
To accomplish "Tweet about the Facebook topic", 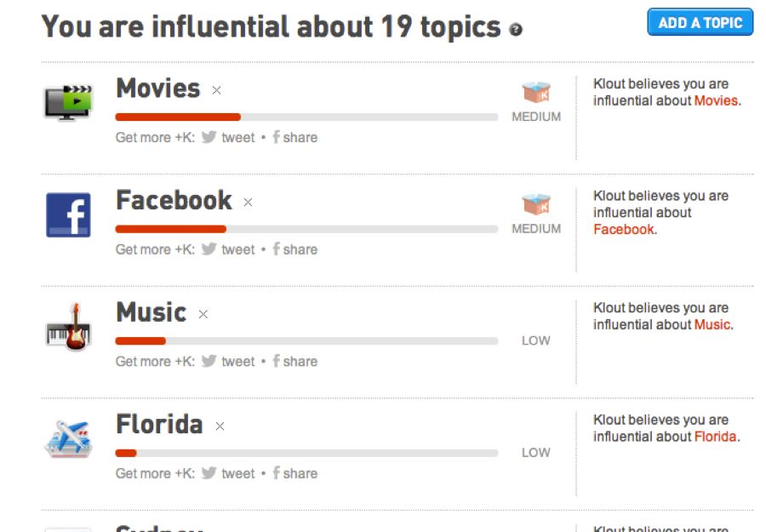I will point(238,249).
